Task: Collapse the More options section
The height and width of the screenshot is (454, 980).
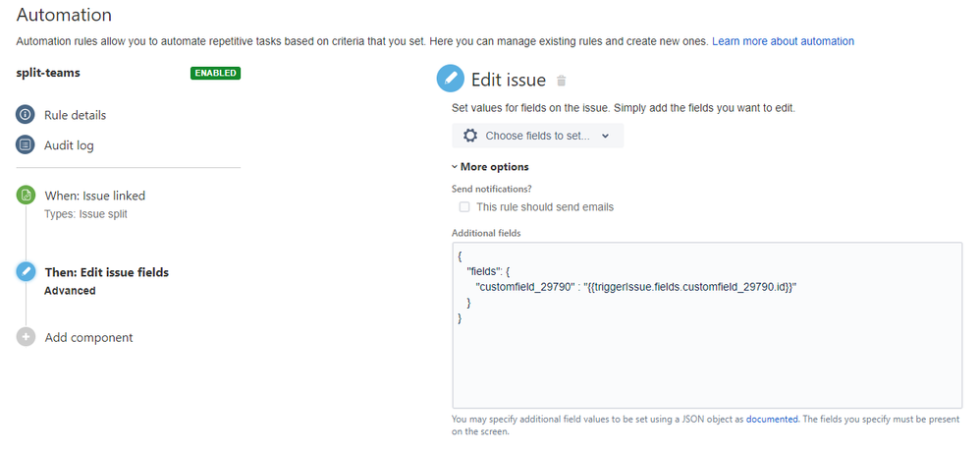Action: 491,167
